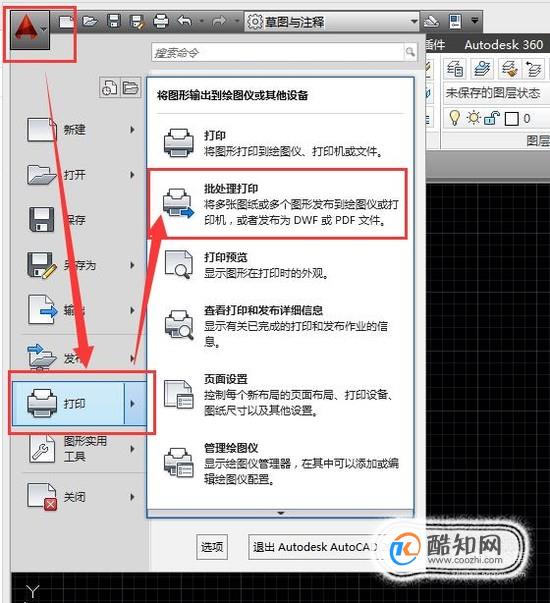
Task: Select 关闭 in the application menu
Action: 81,497
